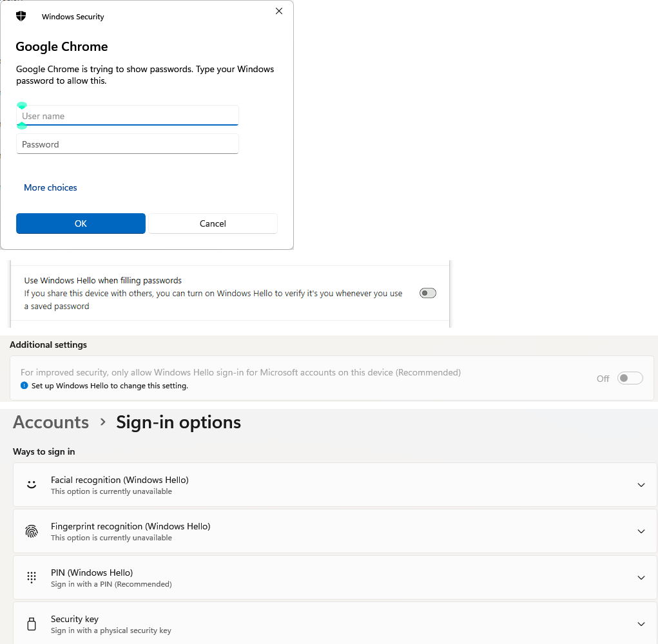Screen dimensions: 658x644
Task: Expand the Security key option chevron
Action: pyautogui.click(x=641, y=624)
